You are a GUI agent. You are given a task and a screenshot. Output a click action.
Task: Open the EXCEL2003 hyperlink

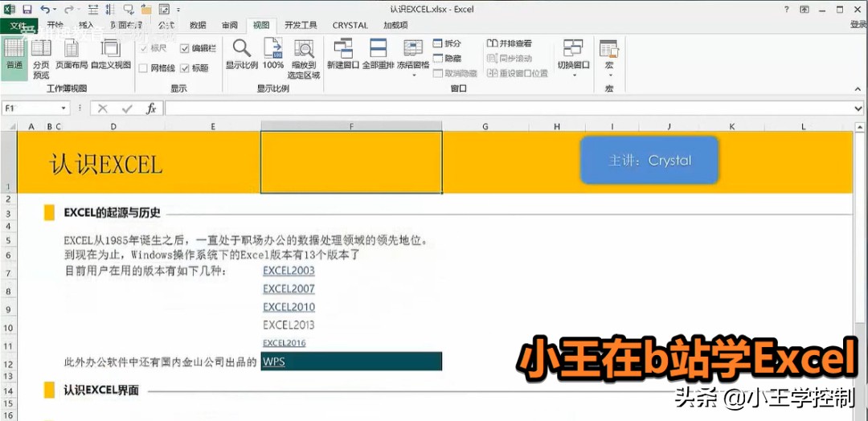coord(289,271)
